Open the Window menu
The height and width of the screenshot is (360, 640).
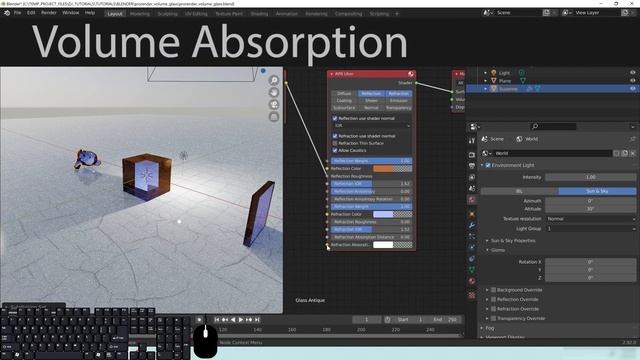[71, 13]
